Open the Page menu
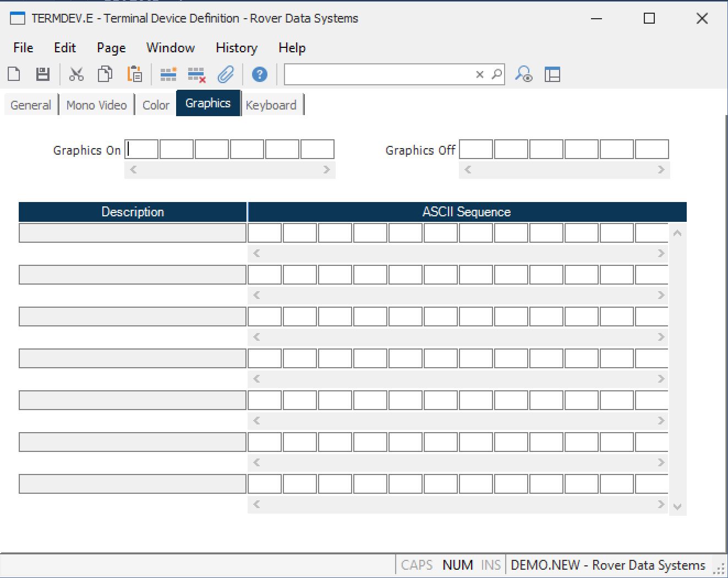This screenshot has width=728, height=578. (x=111, y=48)
